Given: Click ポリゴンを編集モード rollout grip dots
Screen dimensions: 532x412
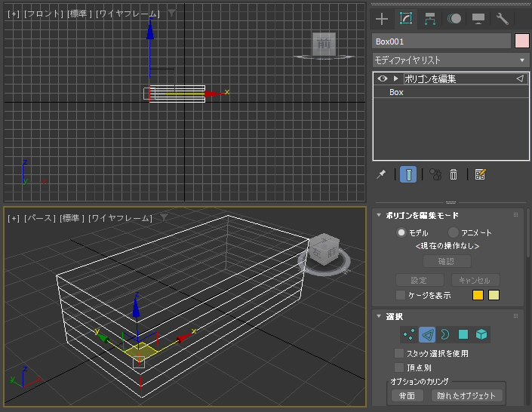Looking at the screenshot, I should [x=515, y=215].
